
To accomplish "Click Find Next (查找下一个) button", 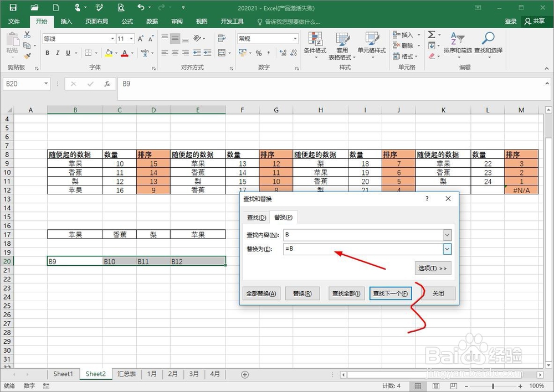I will [391, 293].
